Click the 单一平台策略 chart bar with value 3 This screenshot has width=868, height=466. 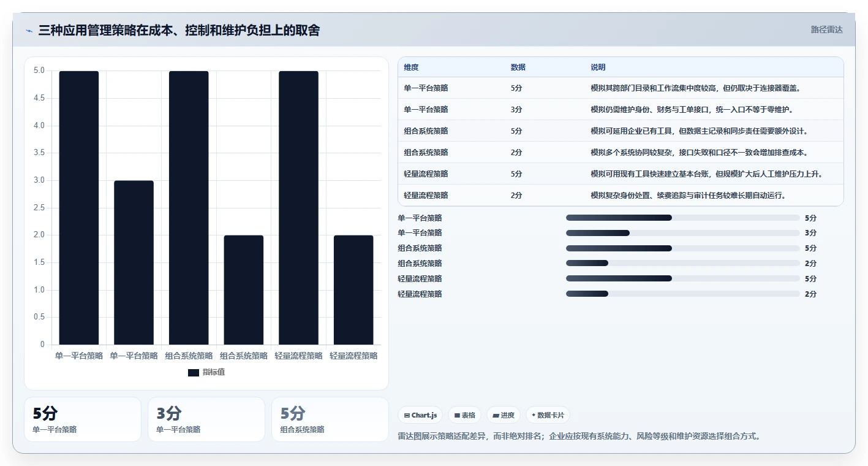(134, 262)
